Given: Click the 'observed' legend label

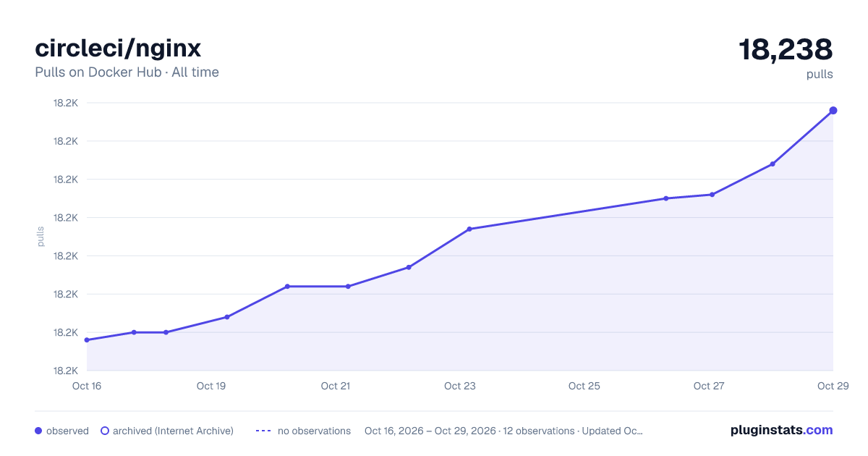Looking at the screenshot, I should (x=67, y=431).
